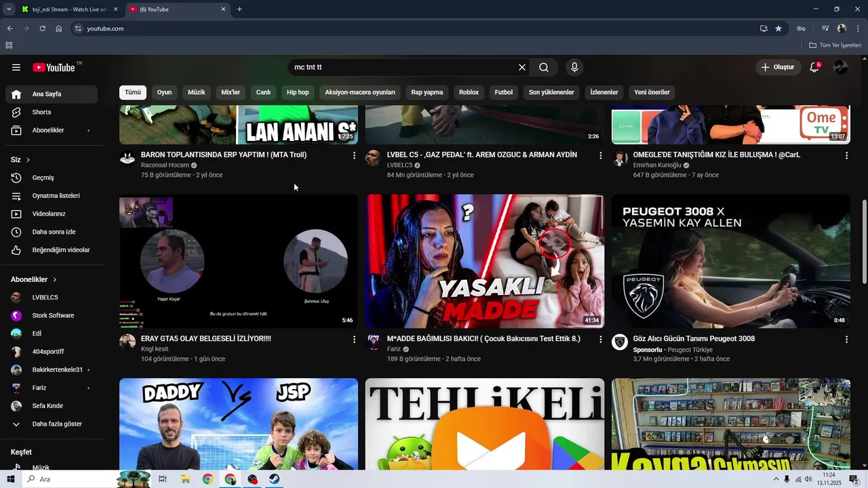The image size is (868, 488).
Task: Clear the search box with X icon
Action: tap(522, 67)
